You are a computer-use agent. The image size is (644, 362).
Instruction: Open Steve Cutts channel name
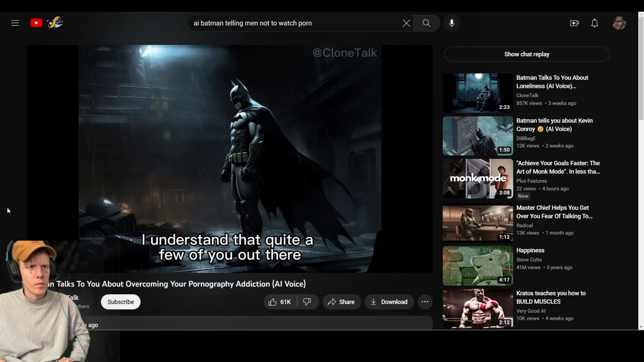[529, 260]
